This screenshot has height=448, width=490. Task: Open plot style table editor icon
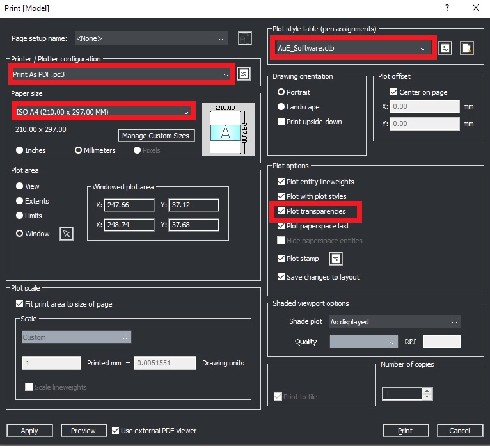(x=446, y=48)
